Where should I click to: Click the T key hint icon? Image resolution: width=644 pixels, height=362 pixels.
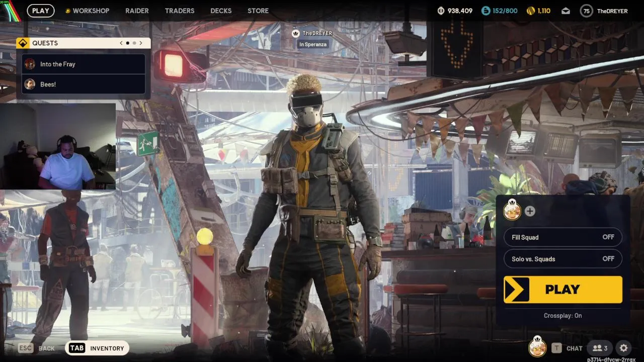coord(556,348)
